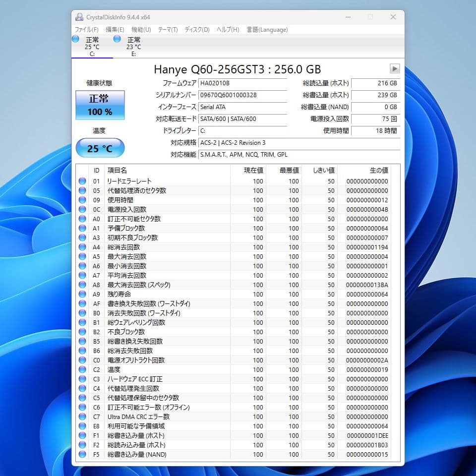Open the テーマ menu
Viewport: 476px width, 476px height.
[168, 29]
